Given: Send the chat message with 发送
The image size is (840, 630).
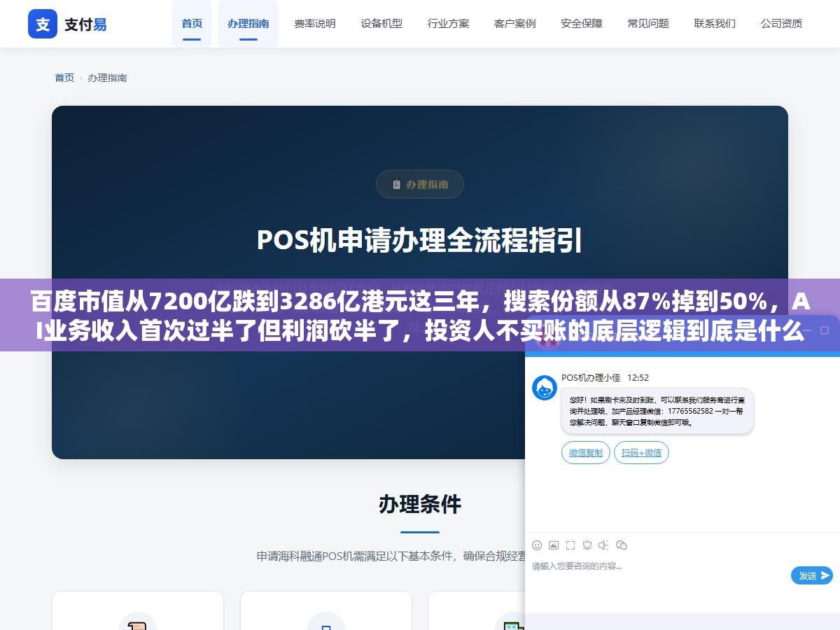Looking at the screenshot, I should 812,575.
